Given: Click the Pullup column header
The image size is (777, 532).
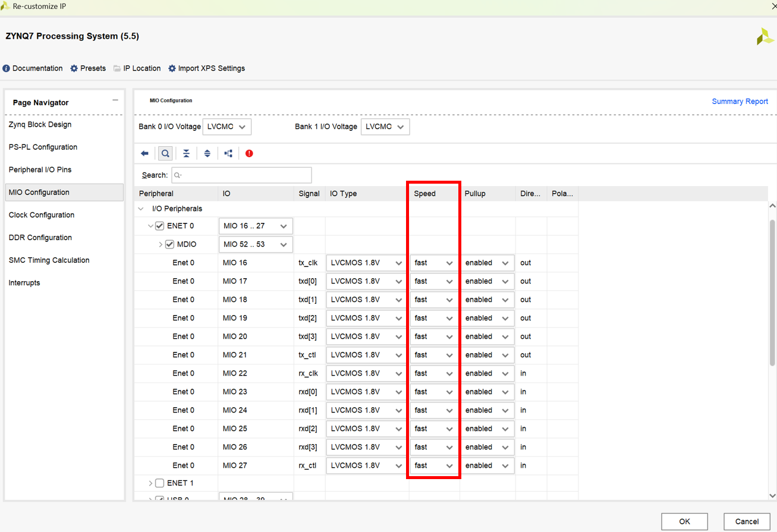Looking at the screenshot, I should point(487,194).
